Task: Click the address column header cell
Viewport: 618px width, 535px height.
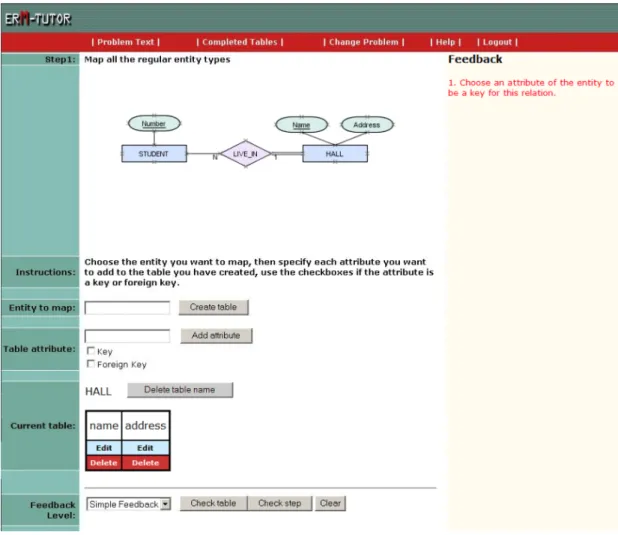Action: 145,425
